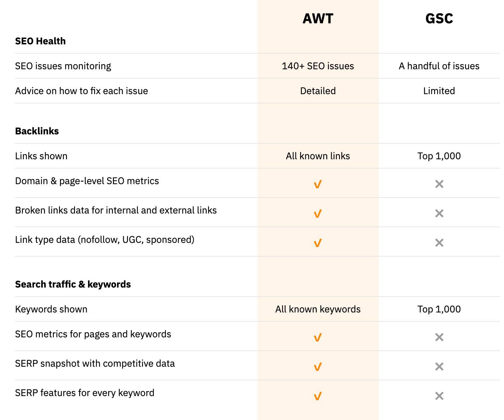This screenshot has width=504, height=420.
Task: Click the GSC cross for Link type data
Action: [x=439, y=243]
